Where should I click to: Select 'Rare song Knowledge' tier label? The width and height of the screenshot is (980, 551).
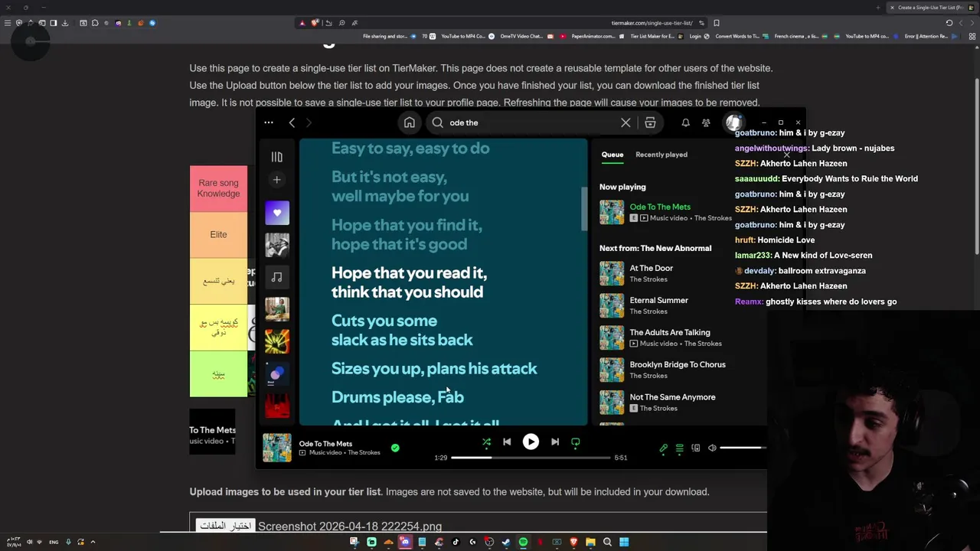coord(218,188)
